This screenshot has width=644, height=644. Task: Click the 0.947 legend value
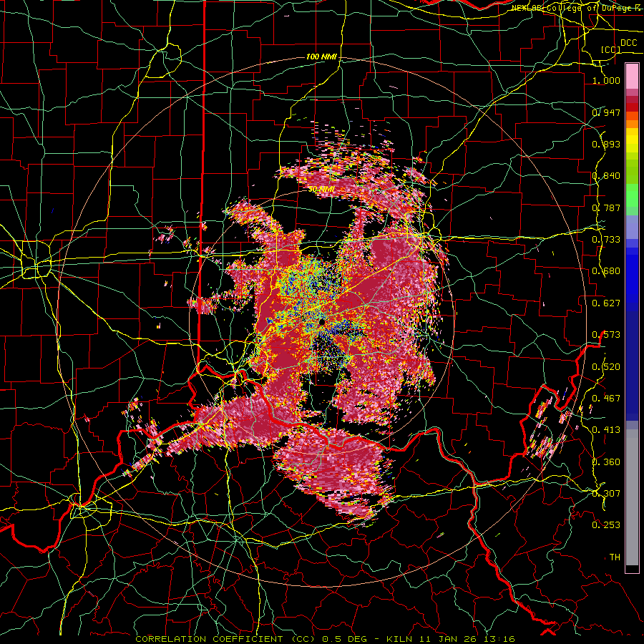[606, 112]
